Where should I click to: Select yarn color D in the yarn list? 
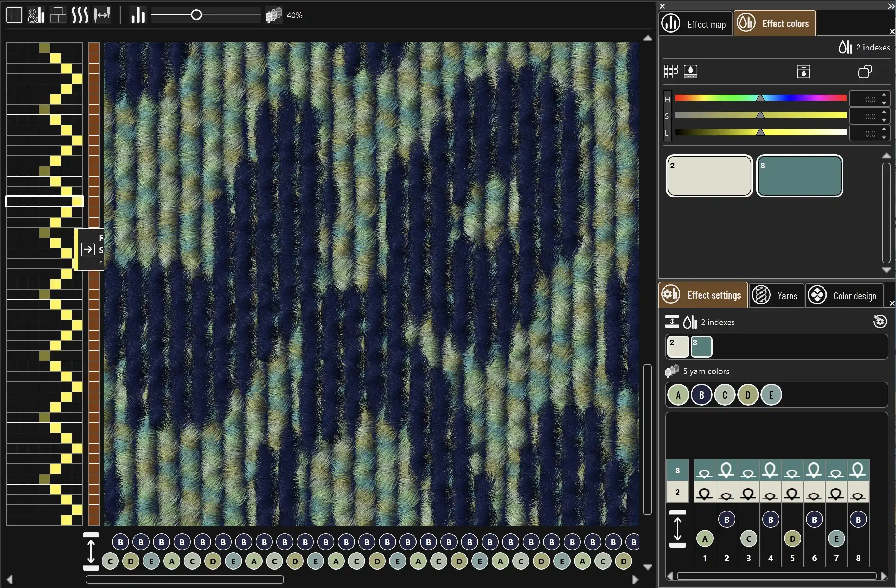[x=748, y=395]
